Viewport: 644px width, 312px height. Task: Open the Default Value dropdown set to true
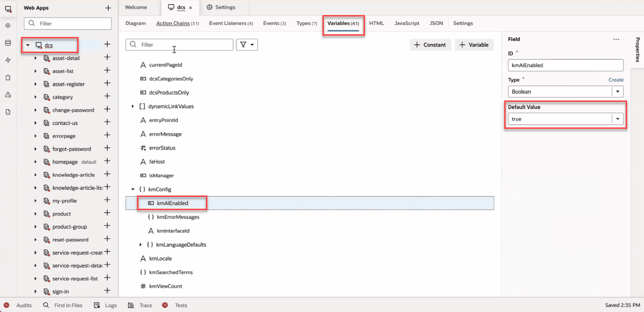point(618,119)
